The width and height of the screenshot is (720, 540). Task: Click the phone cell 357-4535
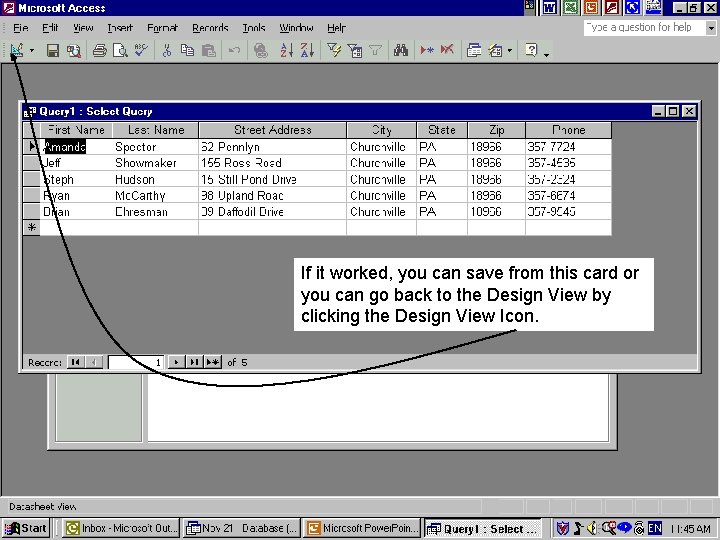[x=568, y=163]
